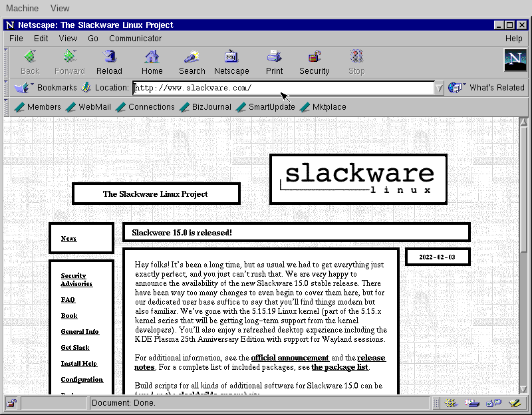Click the security lock icon in status bar
532x415 pixels.
[11, 403]
